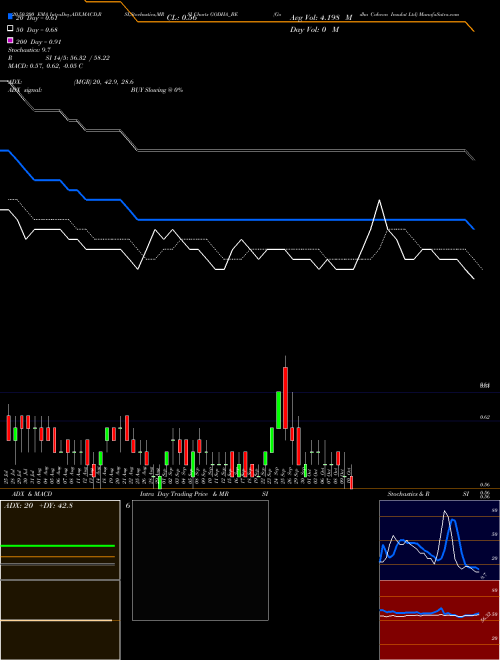Click the 'Stochastics & R' panel title
The width and height of the screenshot is (500, 660).
(x=408, y=494)
